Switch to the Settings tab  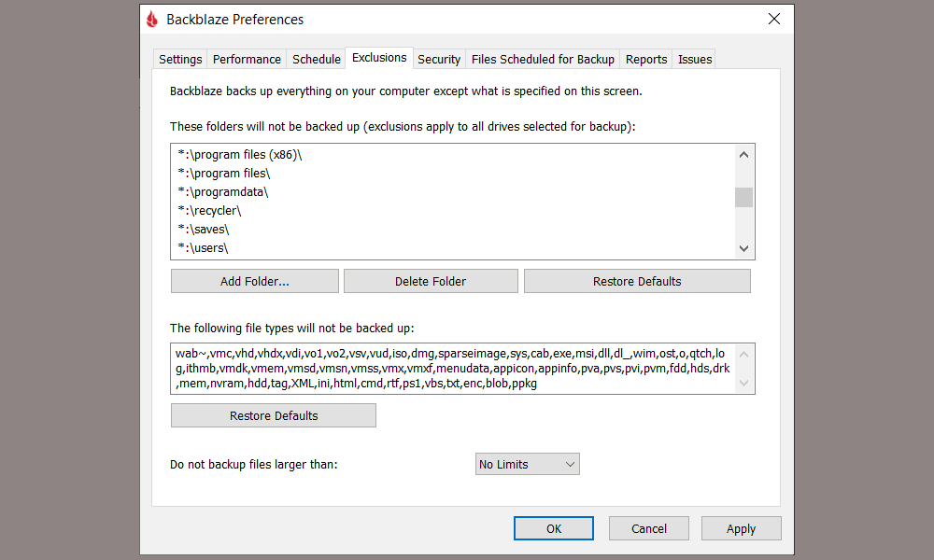pos(180,59)
